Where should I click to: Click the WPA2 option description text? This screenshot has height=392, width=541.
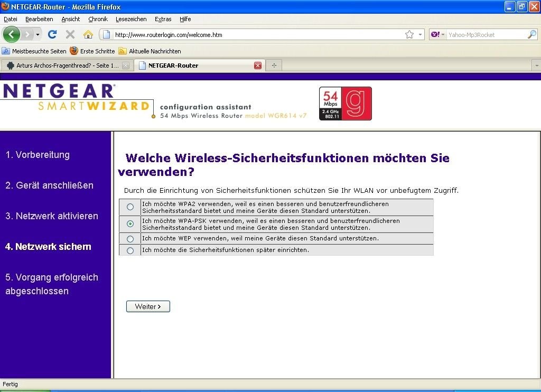click(265, 208)
